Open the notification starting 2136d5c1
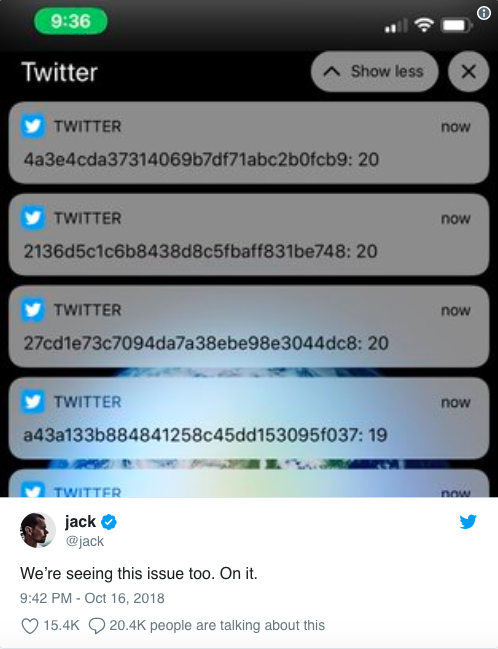 [x=249, y=235]
